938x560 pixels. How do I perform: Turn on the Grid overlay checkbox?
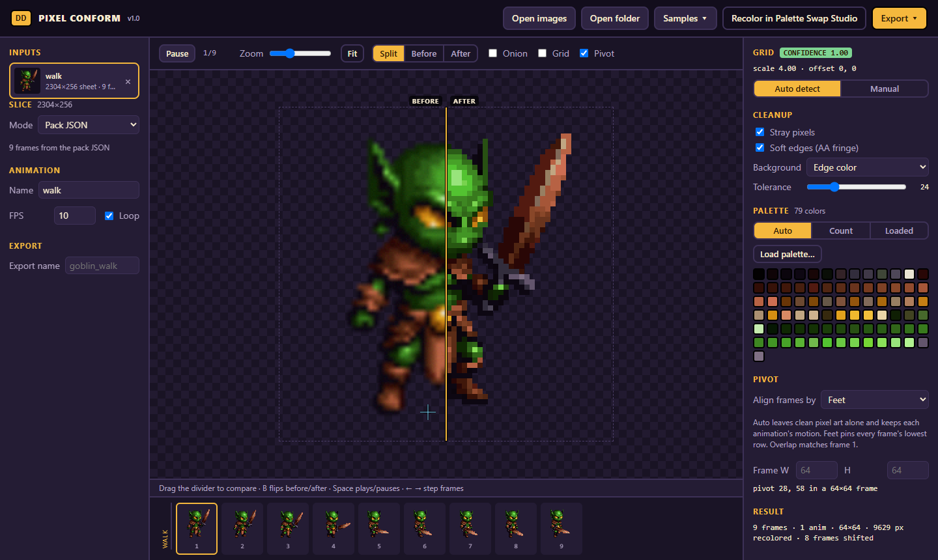click(543, 53)
